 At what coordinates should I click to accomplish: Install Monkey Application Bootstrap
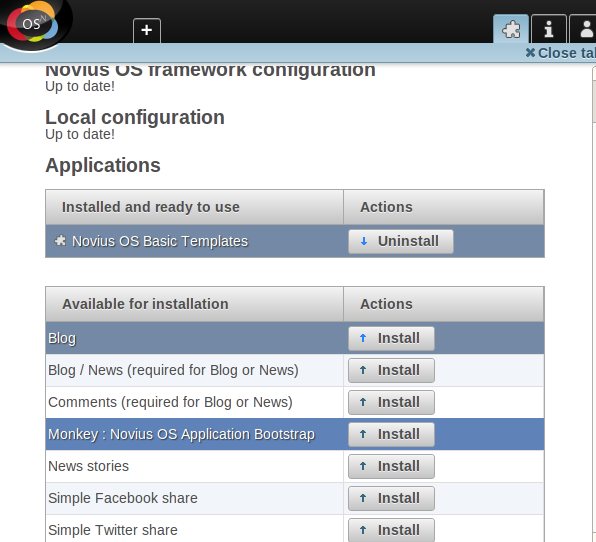click(x=391, y=434)
